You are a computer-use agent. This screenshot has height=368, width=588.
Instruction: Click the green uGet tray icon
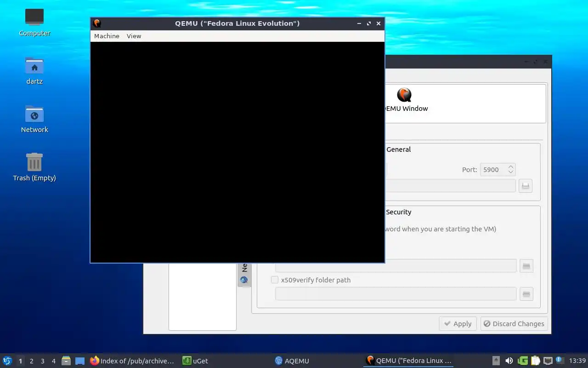pos(523,361)
